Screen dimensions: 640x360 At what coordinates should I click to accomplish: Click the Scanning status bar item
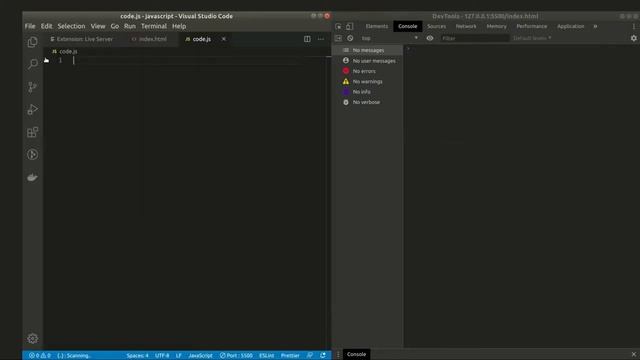pos(73,356)
